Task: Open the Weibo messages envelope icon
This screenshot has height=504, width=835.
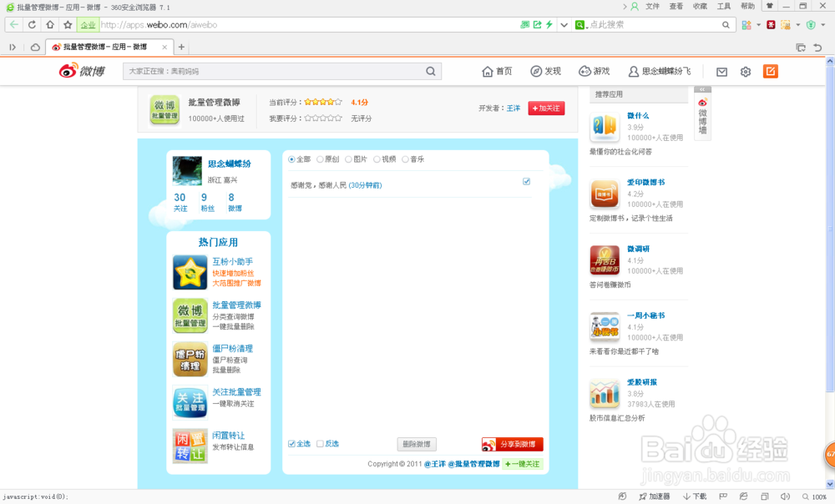Action: 721,71
